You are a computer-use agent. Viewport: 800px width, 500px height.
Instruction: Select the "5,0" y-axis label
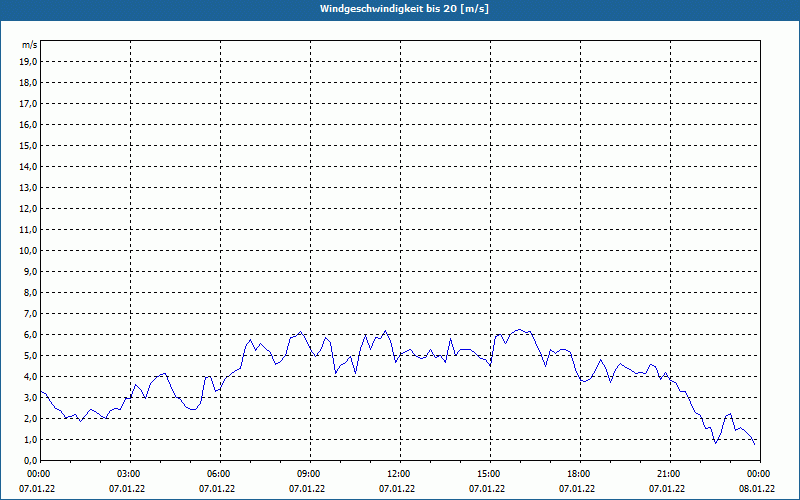pyautogui.click(x=30, y=356)
